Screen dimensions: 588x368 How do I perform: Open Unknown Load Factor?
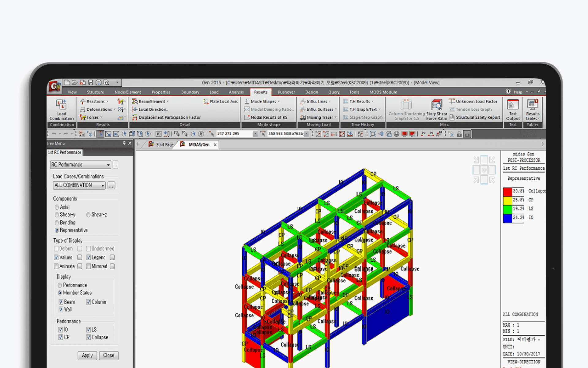click(473, 102)
